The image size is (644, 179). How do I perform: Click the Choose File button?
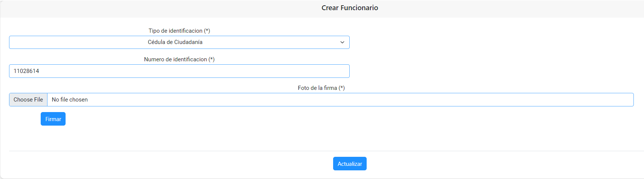point(28,100)
